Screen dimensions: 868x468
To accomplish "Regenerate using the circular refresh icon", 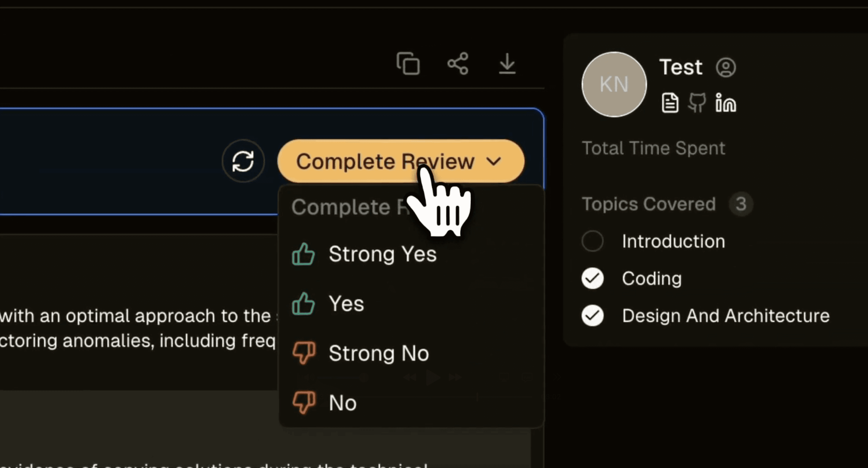I will click(x=243, y=161).
